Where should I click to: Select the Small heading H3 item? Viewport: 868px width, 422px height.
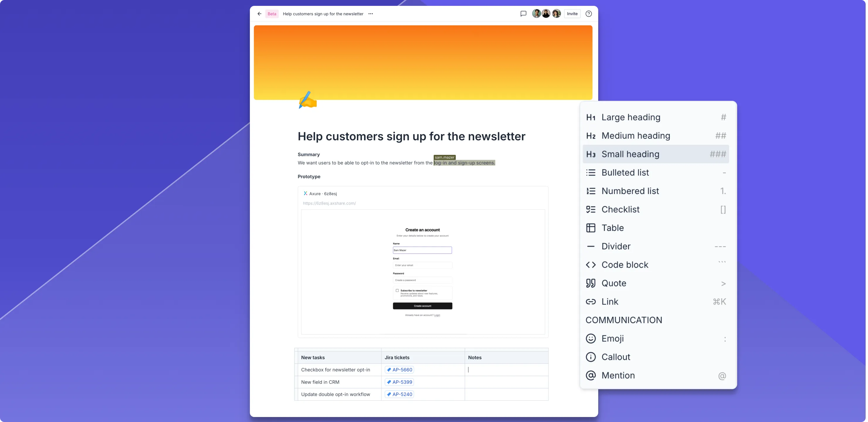[x=630, y=154]
